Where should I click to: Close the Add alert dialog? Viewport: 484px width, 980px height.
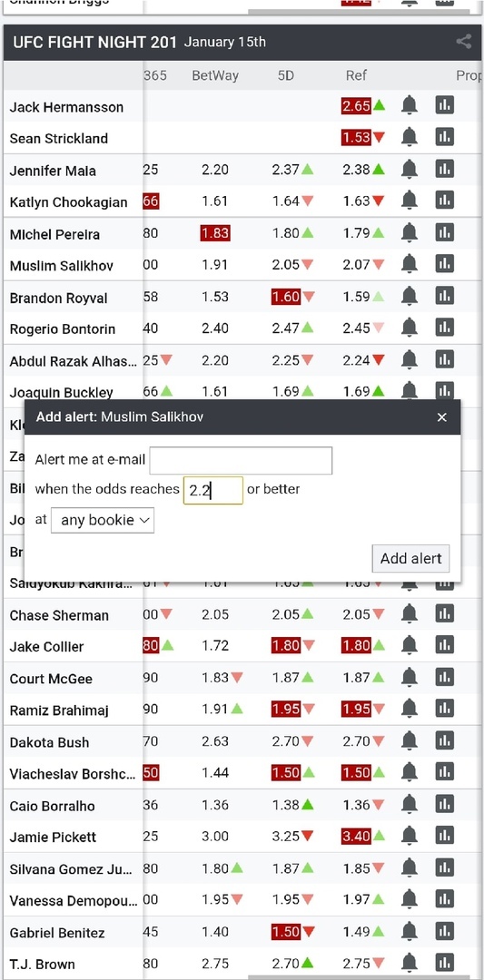(442, 416)
